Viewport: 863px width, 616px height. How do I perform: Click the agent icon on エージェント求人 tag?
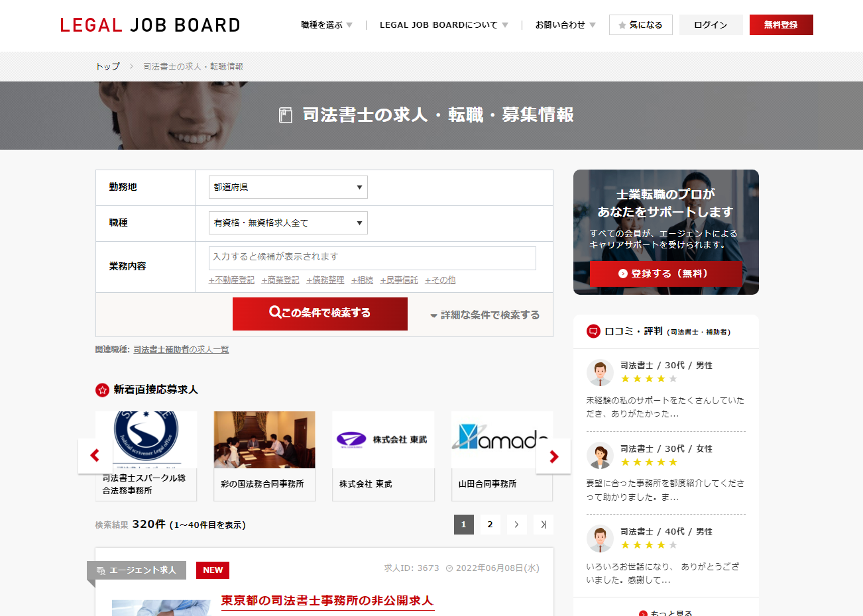click(101, 570)
